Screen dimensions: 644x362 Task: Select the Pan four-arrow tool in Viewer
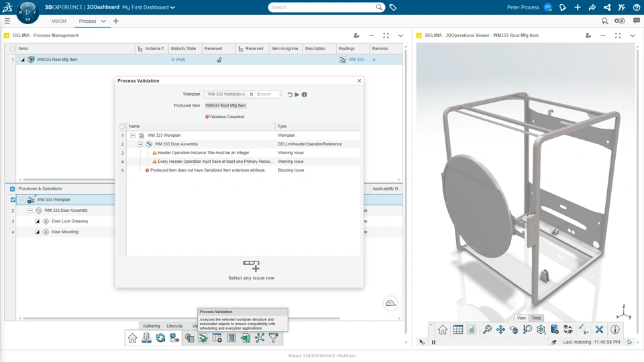click(x=500, y=330)
